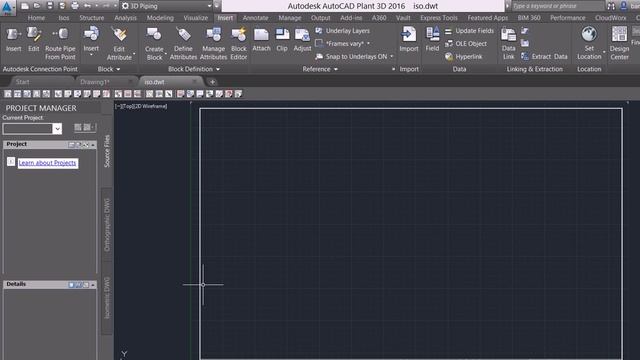Open the Structure ribbon tab
Image resolution: width=640 pixels, height=360 pixels.
pyautogui.click(x=92, y=18)
